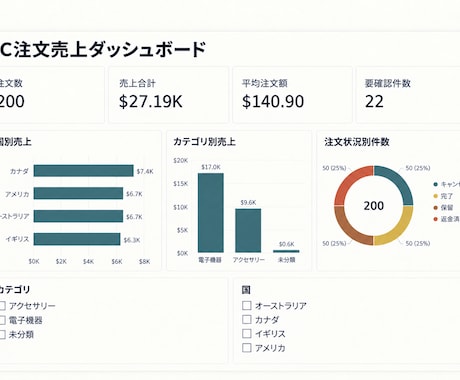The image size is (460, 380).
Task: Click the イギリス row label in bar chart
Action: pyautogui.click(x=17, y=239)
